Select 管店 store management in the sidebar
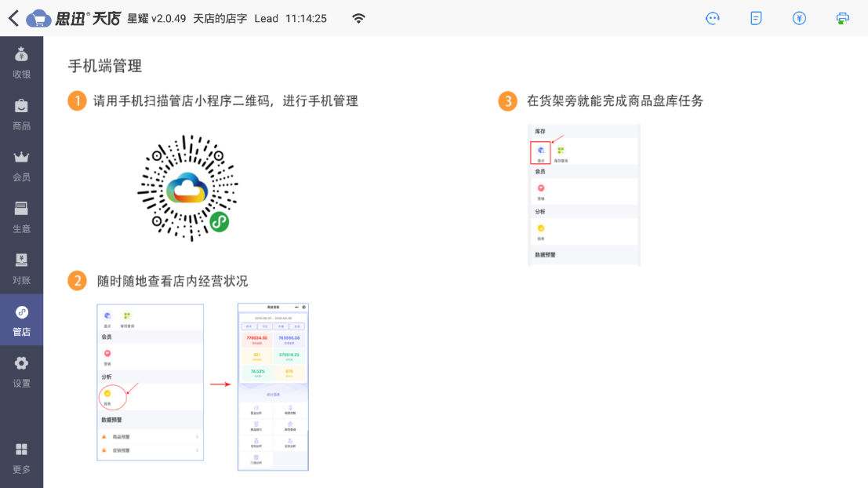The height and width of the screenshot is (488, 868). click(x=22, y=320)
